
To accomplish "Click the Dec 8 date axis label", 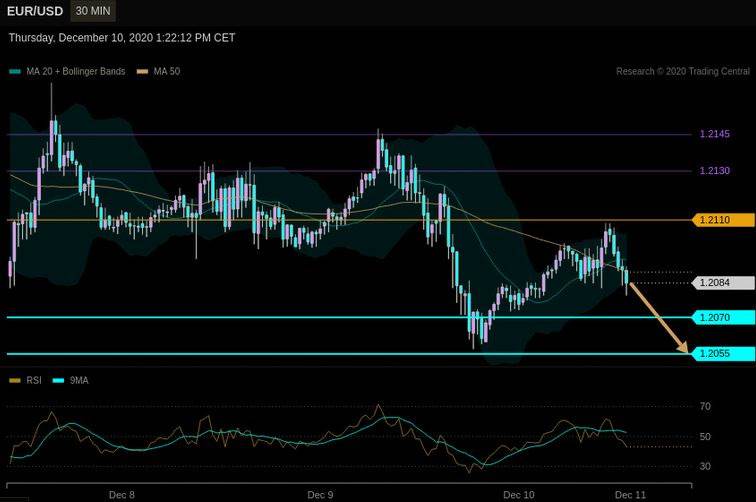I will tap(122, 495).
